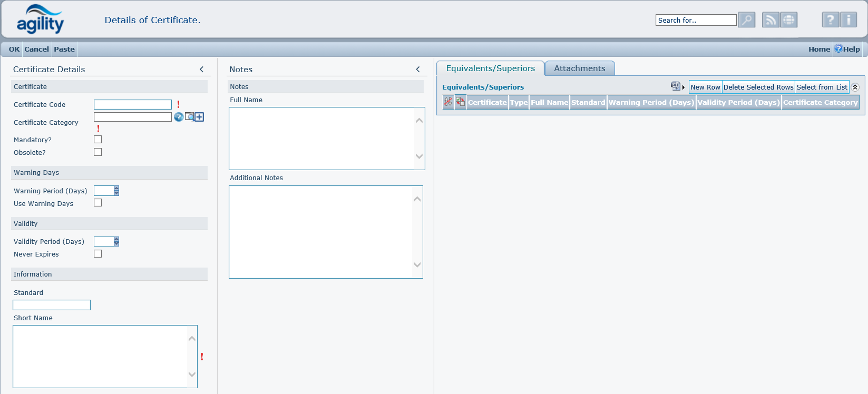Viewport: 868px width, 394px height.
Task: Click the Certificate Category blue help icon
Action: pyautogui.click(x=179, y=117)
